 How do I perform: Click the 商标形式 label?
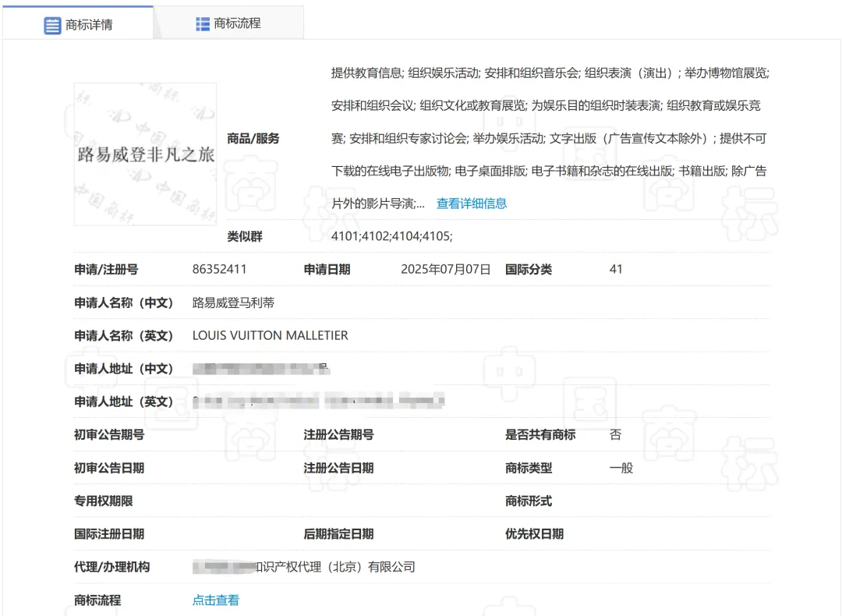[x=529, y=501]
